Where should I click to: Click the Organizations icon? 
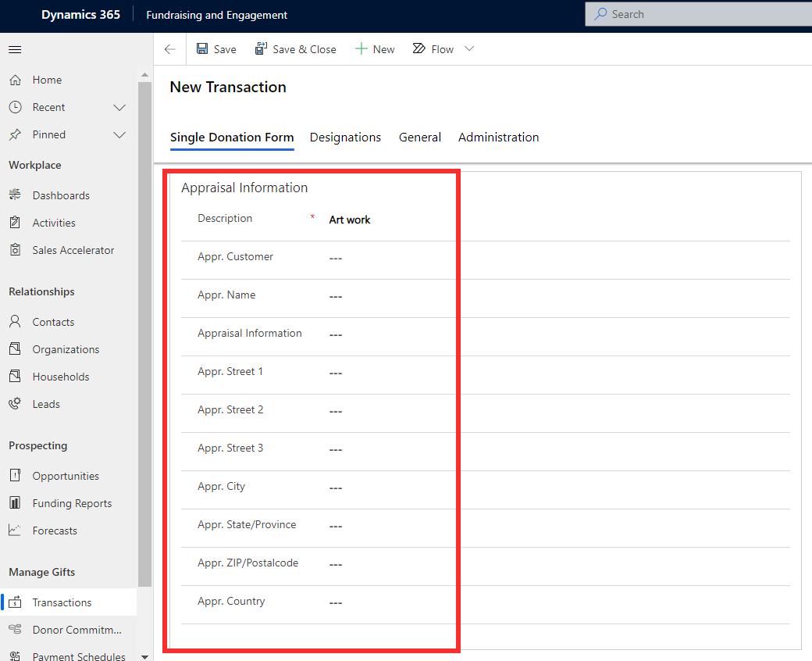click(x=16, y=349)
